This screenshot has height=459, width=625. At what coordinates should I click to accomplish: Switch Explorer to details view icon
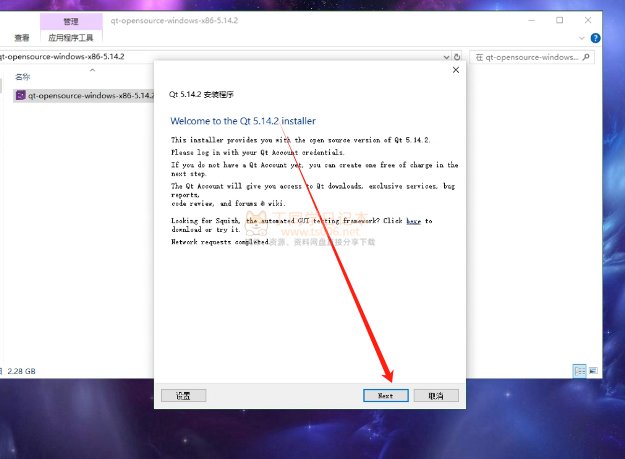[x=580, y=371]
